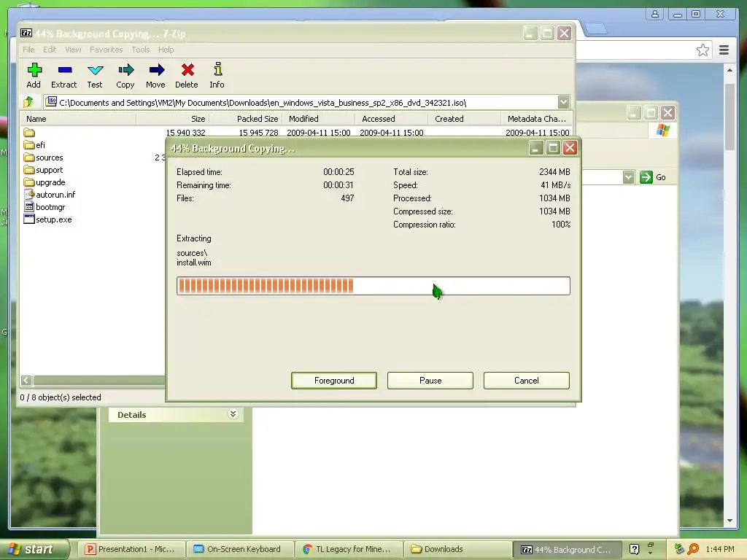This screenshot has height=560, width=747.
Task: Sort by Accessed column header
Action: [x=392, y=119]
